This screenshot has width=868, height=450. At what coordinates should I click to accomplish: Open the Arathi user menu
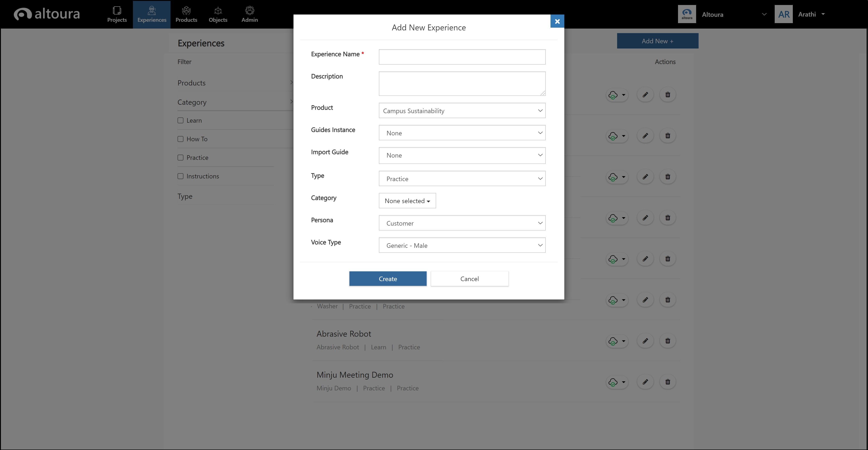coord(812,14)
